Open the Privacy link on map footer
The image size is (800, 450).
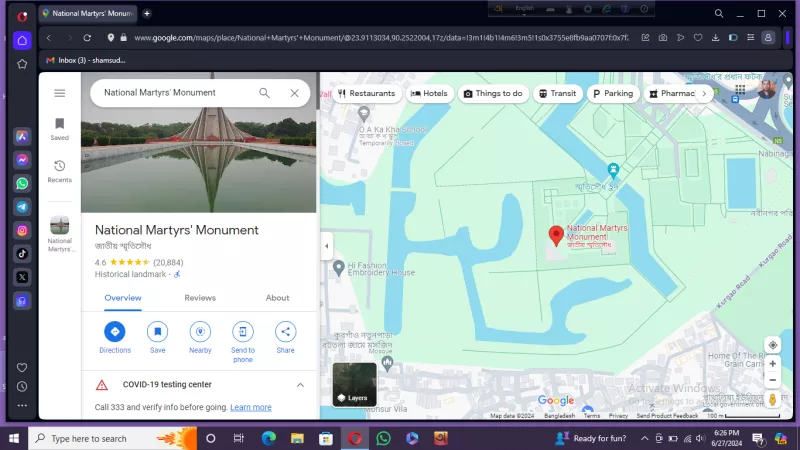pos(618,416)
